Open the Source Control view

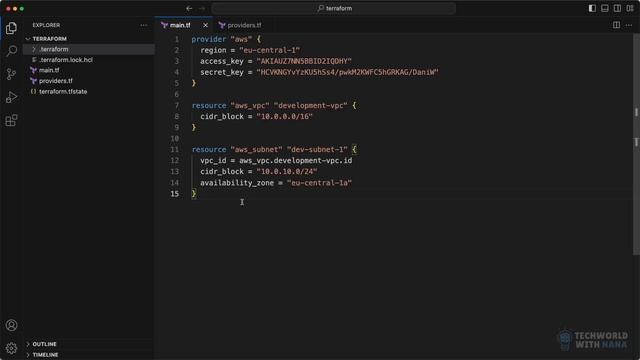11,74
